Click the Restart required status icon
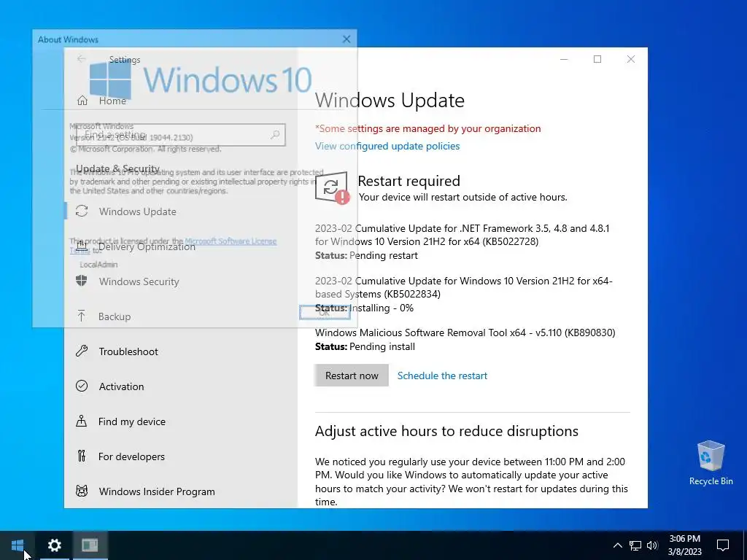The image size is (747, 560). click(x=332, y=188)
